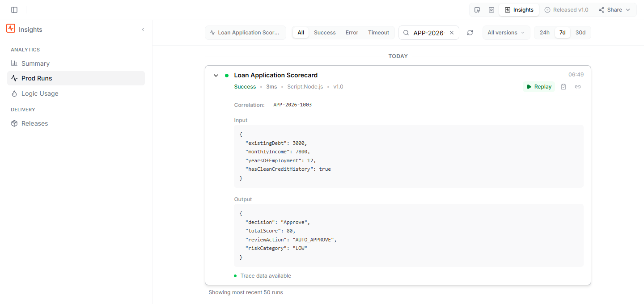644x304 pixels.
Task: Replay this production run
Action: tap(539, 87)
